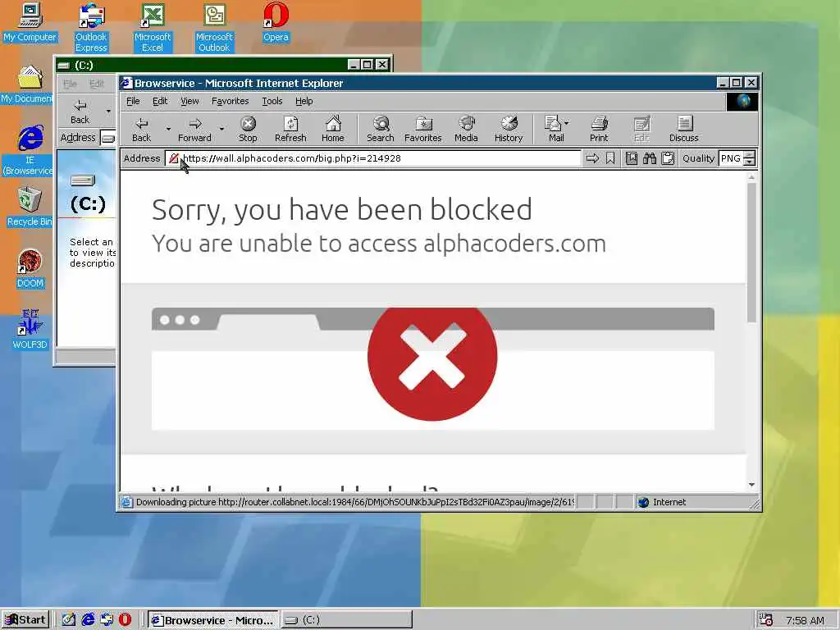Click Back button in (C:) window
Image resolution: width=840 pixels, height=630 pixels.
pos(80,112)
